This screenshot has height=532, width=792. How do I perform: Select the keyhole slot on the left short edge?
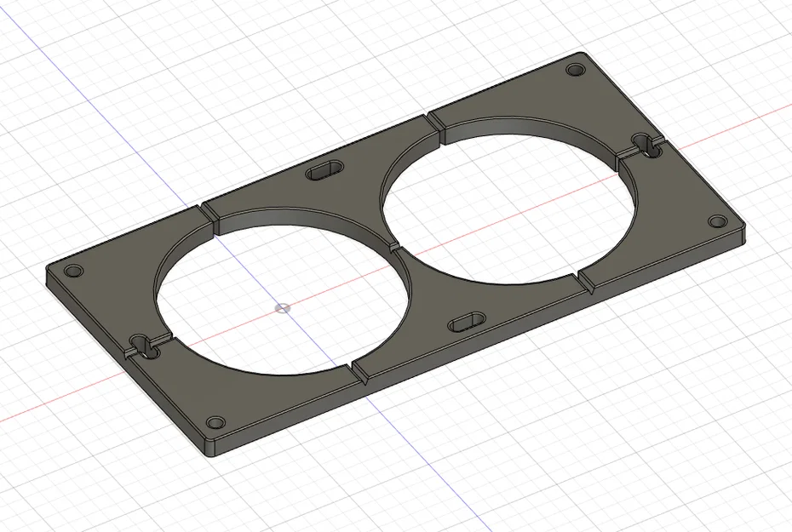pyautogui.click(x=144, y=346)
